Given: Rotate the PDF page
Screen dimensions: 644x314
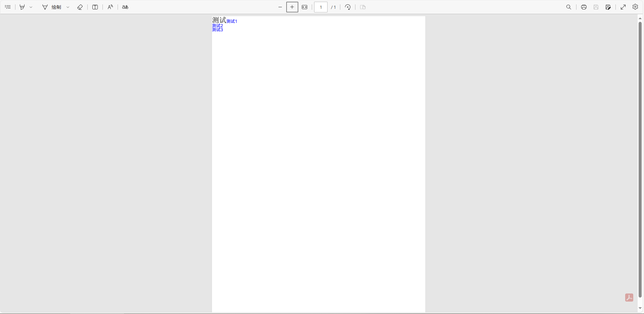Looking at the screenshot, I should click(x=348, y=7).
